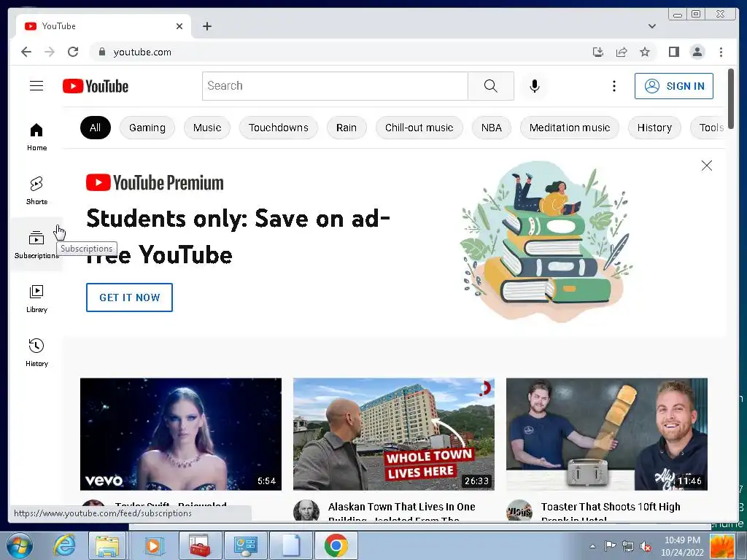Select the Gaming filter chip
The height and width of the screenshot is (560, 747).
[x=147, y=128]
